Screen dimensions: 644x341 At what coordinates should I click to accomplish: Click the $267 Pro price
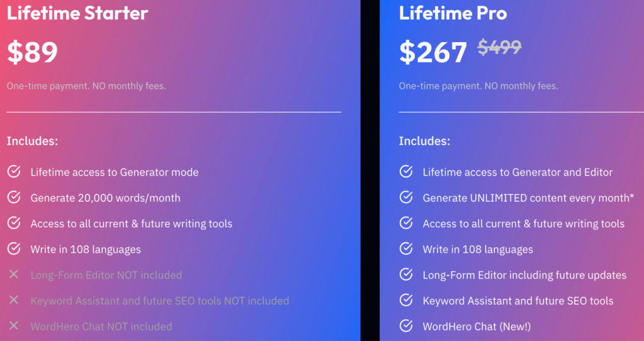coord(433,52)
